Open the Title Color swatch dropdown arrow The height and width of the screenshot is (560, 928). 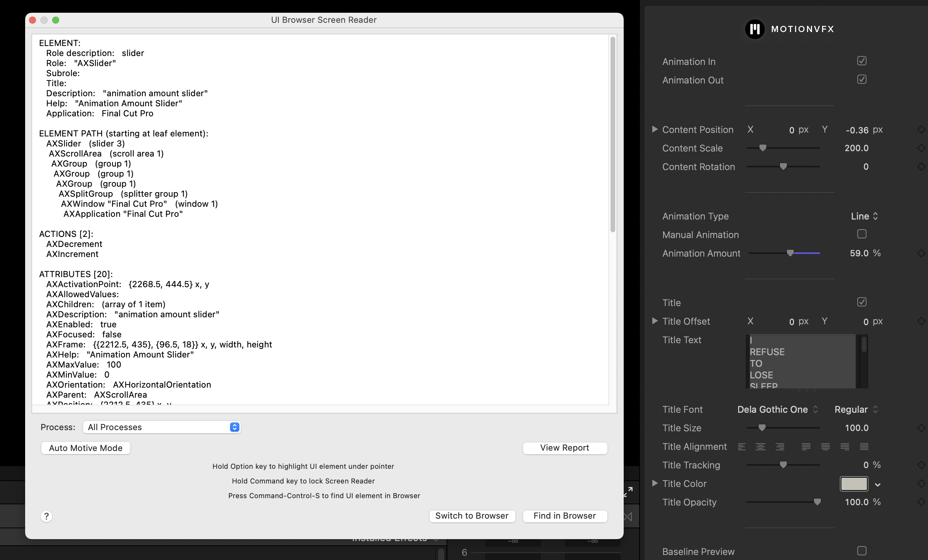[878, 485]
